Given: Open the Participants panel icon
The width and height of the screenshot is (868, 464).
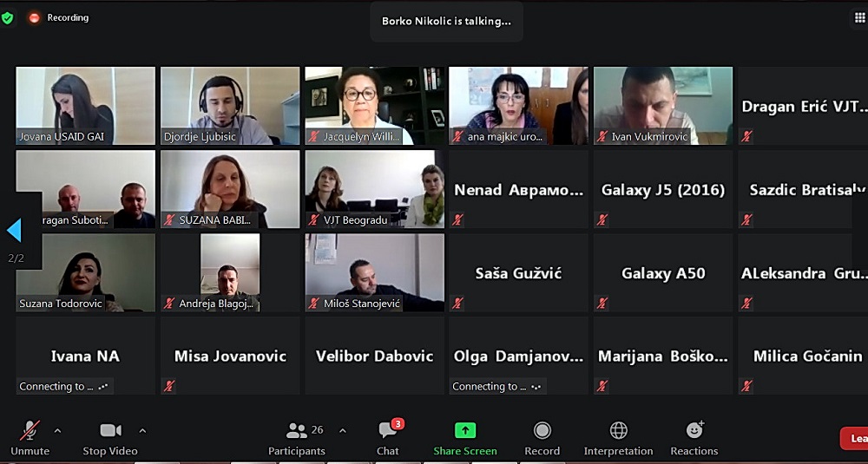Looking at the screenshot, I should click(x=297, y=430).
